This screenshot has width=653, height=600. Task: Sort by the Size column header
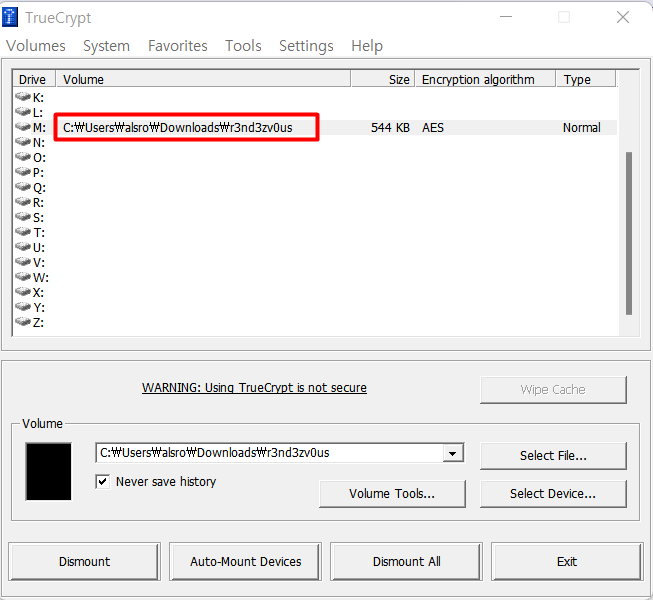click(383, 79)
